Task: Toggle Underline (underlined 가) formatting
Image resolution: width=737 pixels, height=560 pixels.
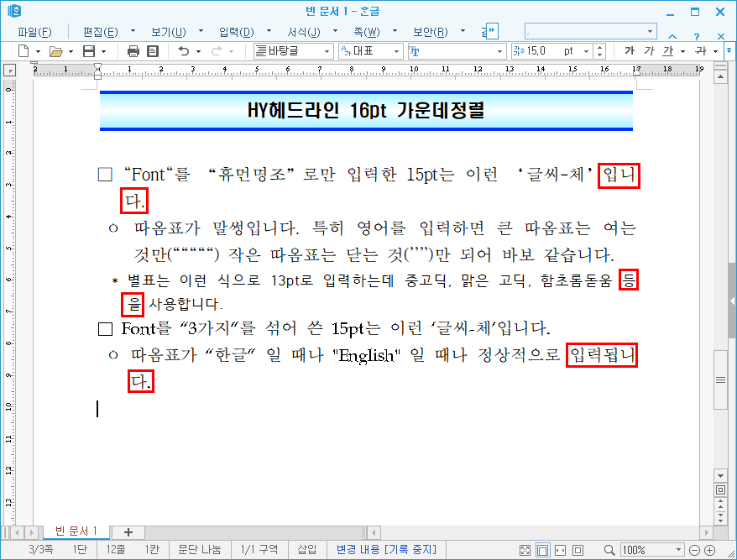Action: tap(668, 50)
